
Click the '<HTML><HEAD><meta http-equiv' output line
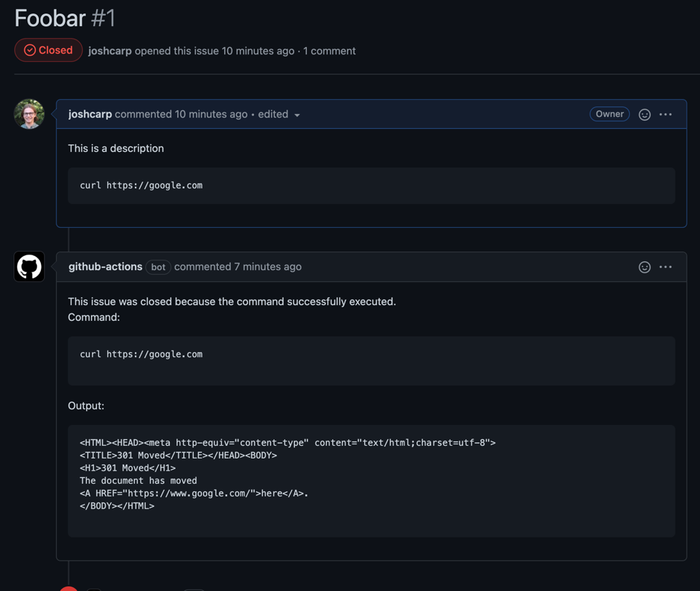click(287, 443)
